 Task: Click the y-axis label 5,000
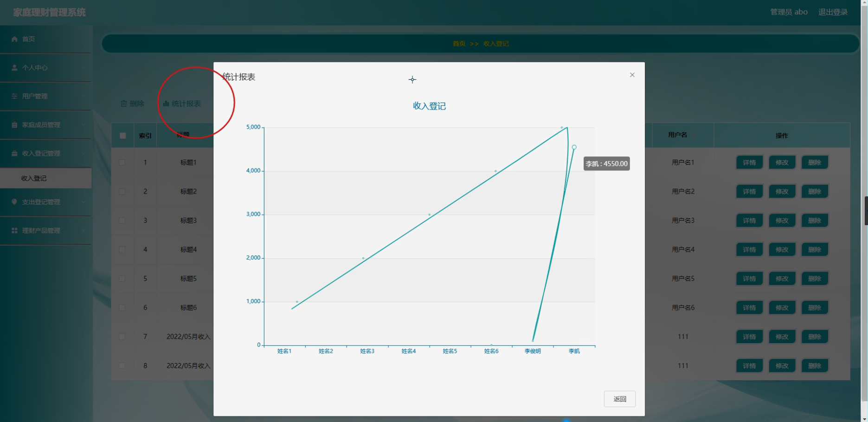pyautogui.click(x=253, y=127)
